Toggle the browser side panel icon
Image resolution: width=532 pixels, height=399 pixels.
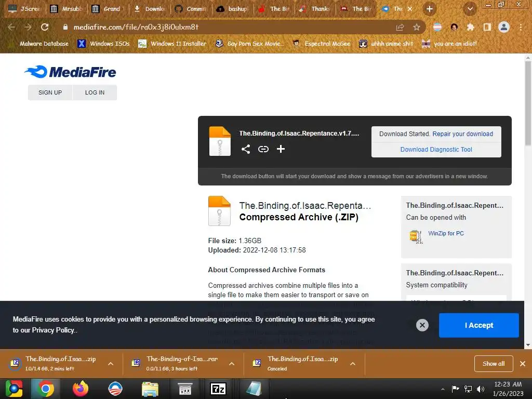tap(487, 27)
